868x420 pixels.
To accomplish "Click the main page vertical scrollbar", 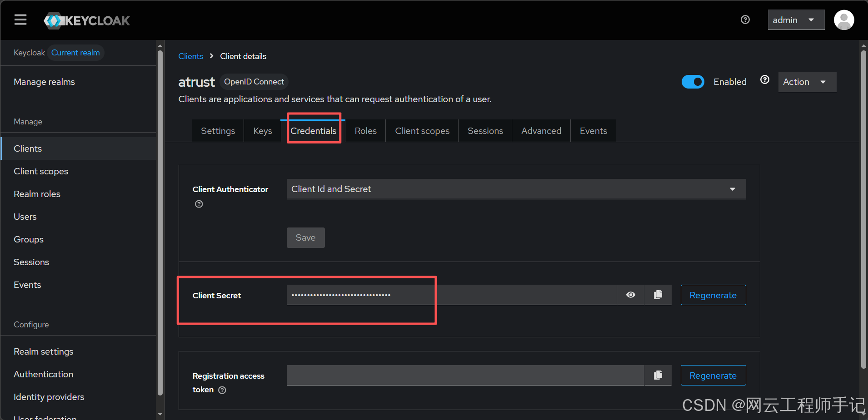I will (863, 209).
